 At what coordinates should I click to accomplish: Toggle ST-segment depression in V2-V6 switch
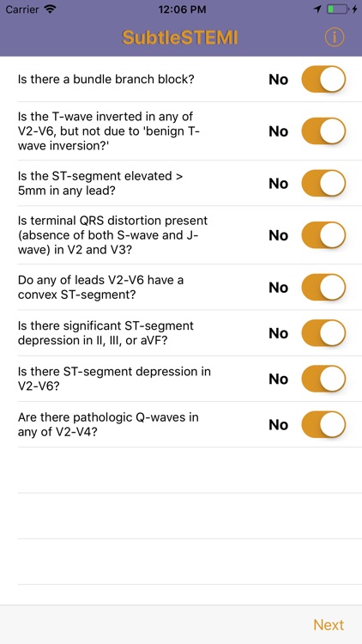click(x=324, y=379)
